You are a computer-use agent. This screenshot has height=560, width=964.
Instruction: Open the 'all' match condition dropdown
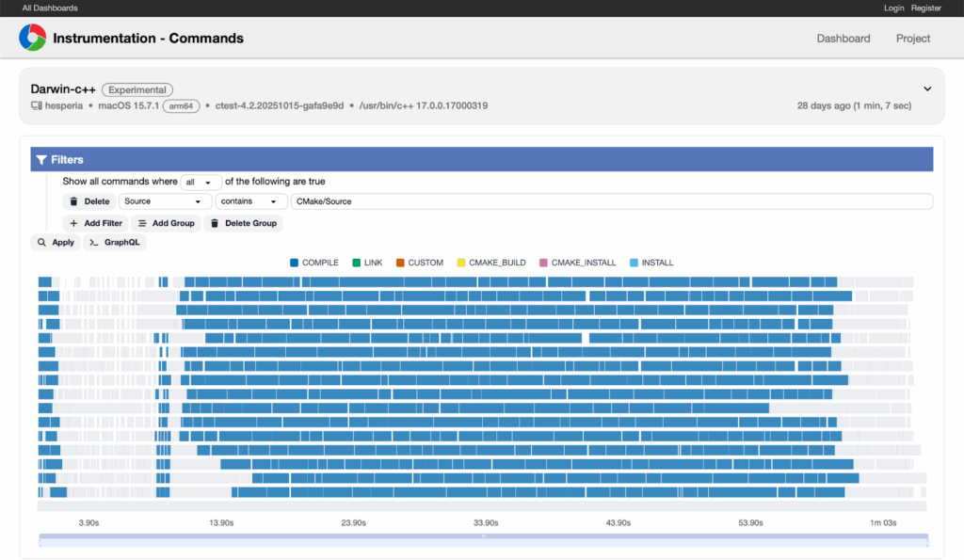point(201,182)
